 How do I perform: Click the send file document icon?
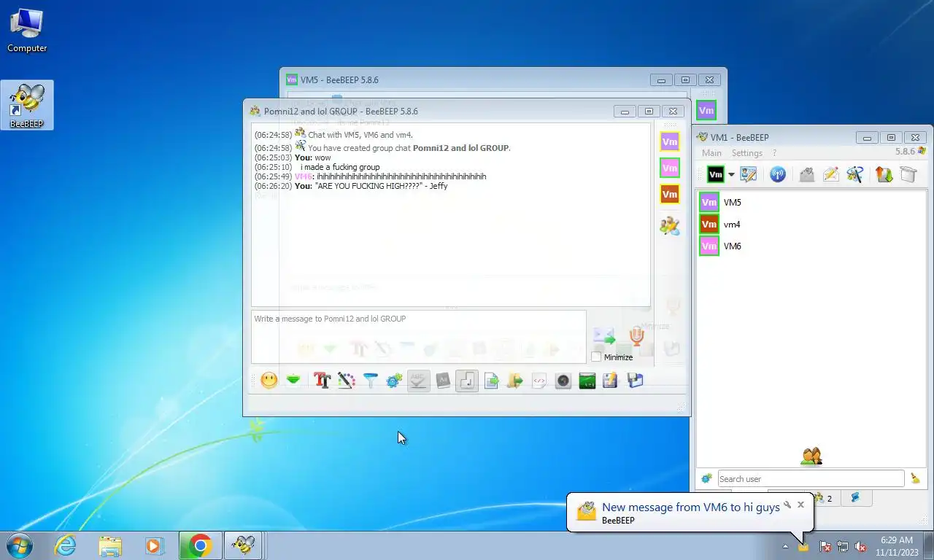pos(491,381)
